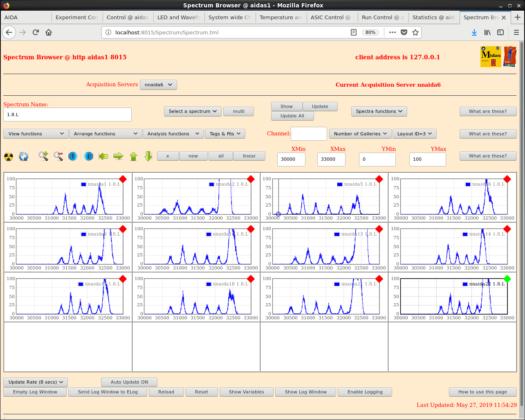Expand the Analysis functions dropdown
The height and width of the screenshot is (420, 525).
173,134
